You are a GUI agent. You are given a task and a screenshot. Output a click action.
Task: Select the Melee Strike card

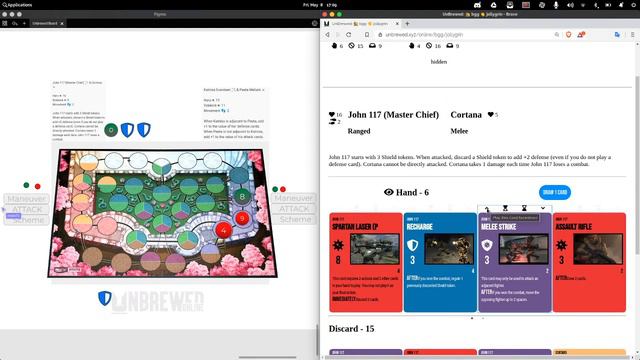point(515,262)
